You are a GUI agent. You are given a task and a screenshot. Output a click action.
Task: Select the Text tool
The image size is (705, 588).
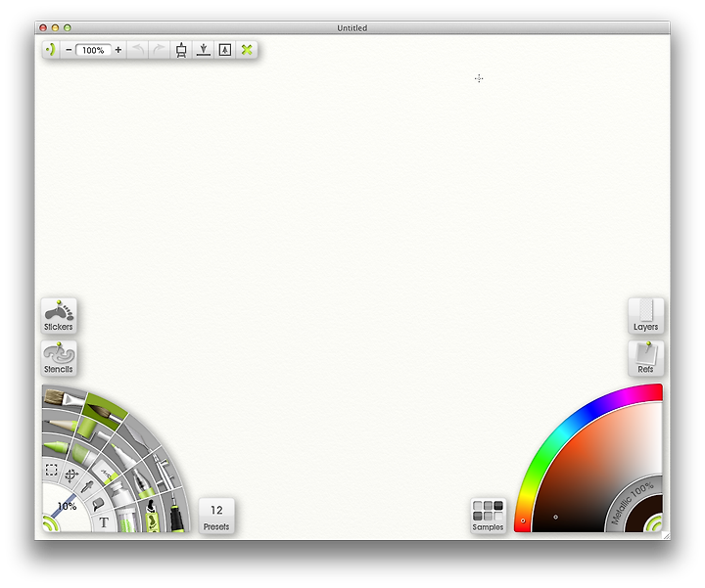104,522
